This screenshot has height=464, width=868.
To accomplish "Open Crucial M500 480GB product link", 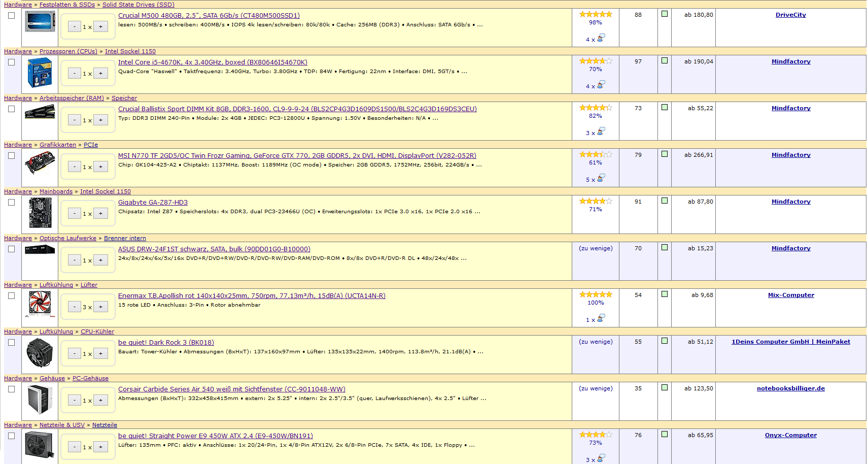I will pos(209,16).
